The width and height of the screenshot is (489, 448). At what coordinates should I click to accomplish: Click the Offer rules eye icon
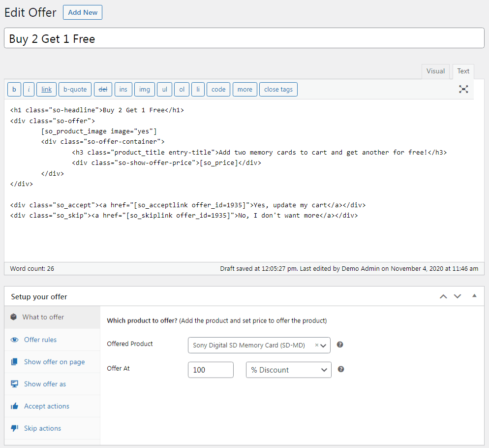point(14,340)
